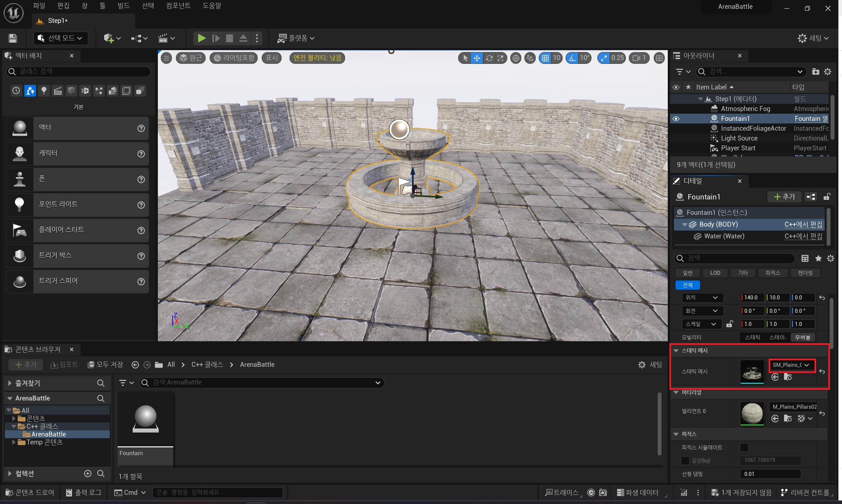Image resolution: width=842 pixels, height=504 pixels.
Task: Switch to the LOD filter tab
Action: (x=715, y=273)
